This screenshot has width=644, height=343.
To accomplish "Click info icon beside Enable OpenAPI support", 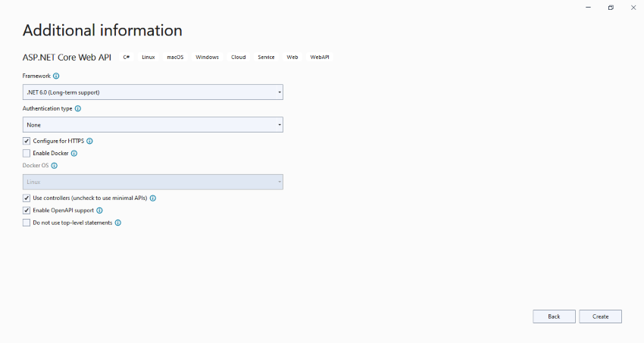I will (99, 210).
